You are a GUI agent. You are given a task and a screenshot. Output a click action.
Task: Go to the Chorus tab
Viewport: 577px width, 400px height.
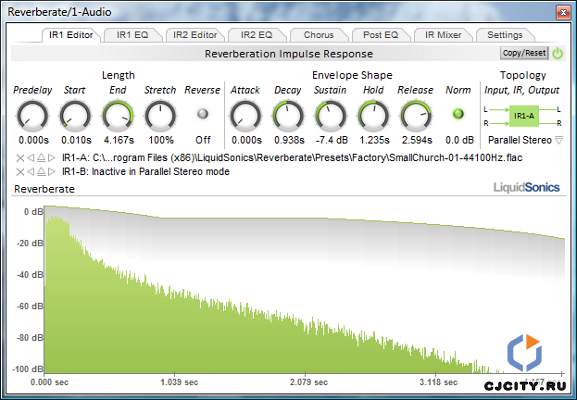point(319,35)
